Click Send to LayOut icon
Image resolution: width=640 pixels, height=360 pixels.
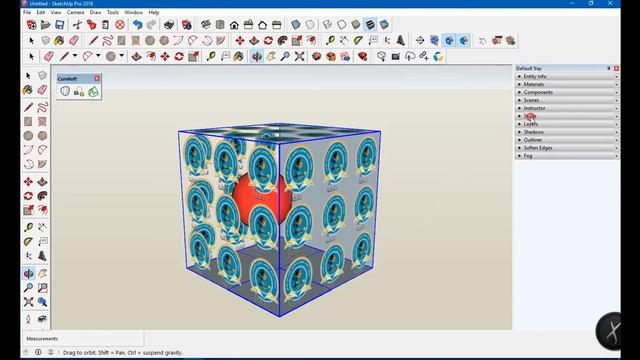tap(345, 56)
